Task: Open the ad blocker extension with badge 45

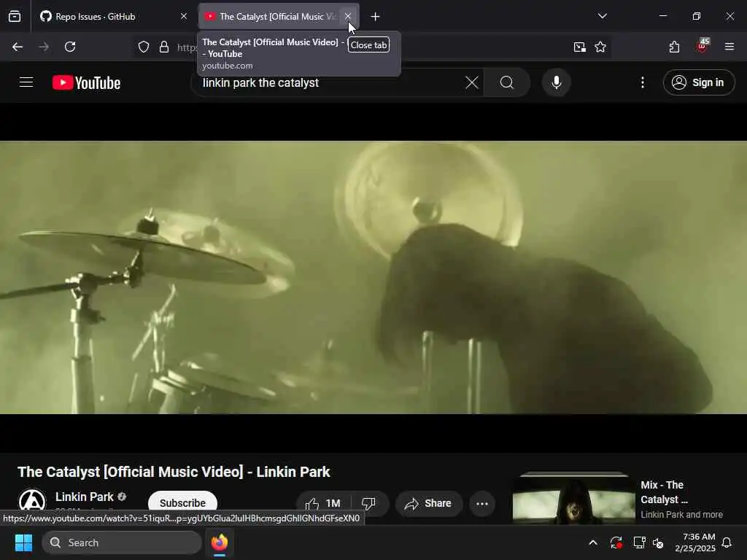Action: pyautogui.click(x=702, y=46)
